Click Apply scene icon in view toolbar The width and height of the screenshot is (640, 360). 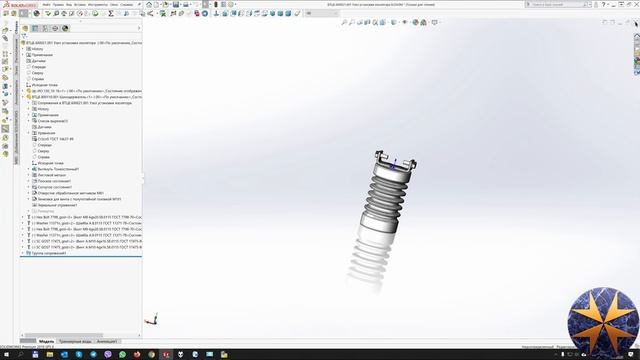(x=423, y=22)
